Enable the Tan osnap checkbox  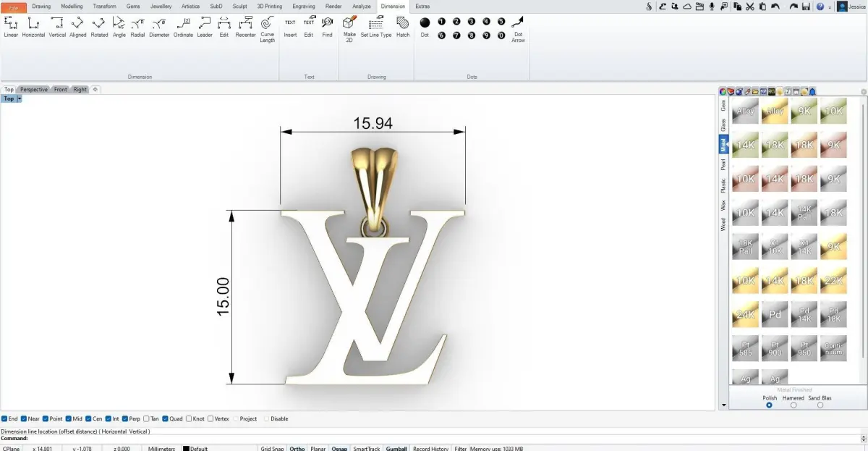click(x=147, y=418)
